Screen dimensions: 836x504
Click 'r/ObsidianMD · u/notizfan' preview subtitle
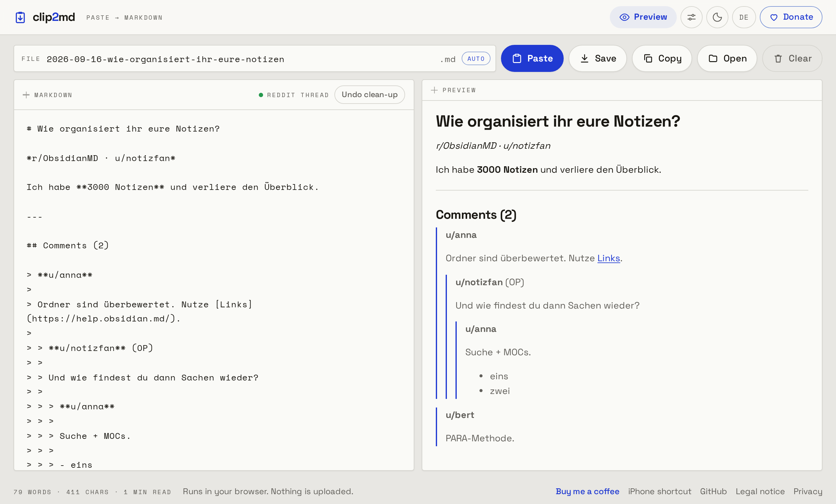pyautogui.click(x=493, y=146)
